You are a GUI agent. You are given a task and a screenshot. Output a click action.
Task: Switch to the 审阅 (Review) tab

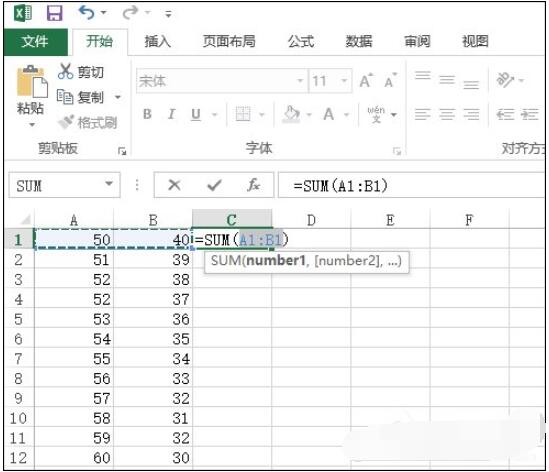coord(417,41)
